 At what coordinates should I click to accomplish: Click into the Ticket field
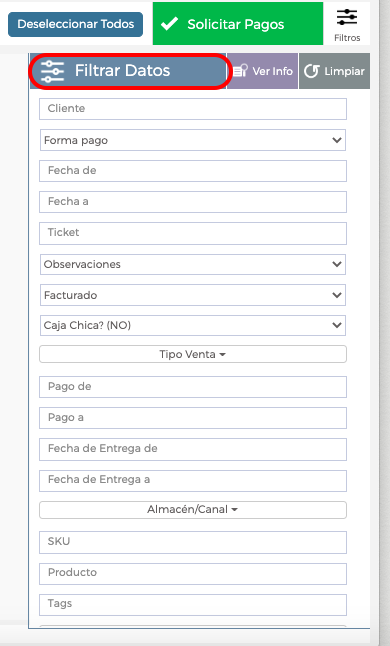coord(193,233)
